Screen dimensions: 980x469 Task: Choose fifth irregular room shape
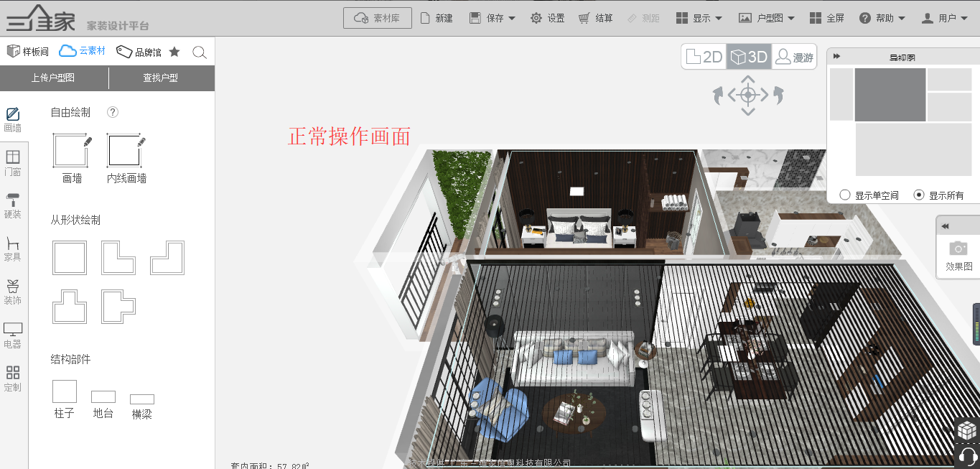point(118,307)
